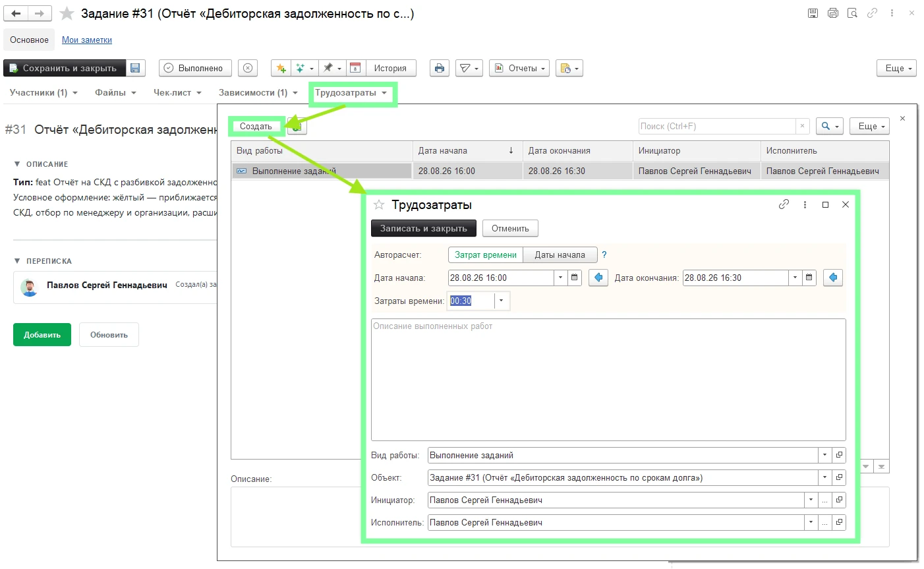Click the green Добавить button
Image resolution: width=924 pixels, height=569 pixels.
click(x=42, y=334)
